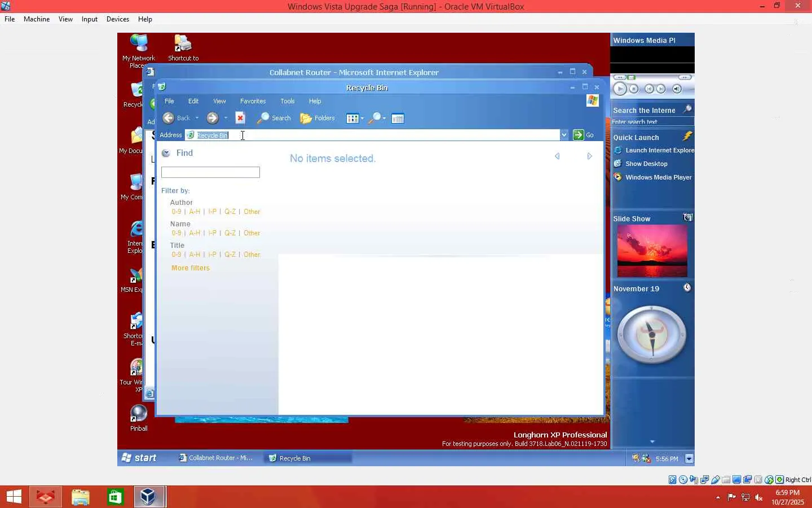The image size is (812, 508).
Task: Click the Slide Show camera icon
Action: coord(687,218)
